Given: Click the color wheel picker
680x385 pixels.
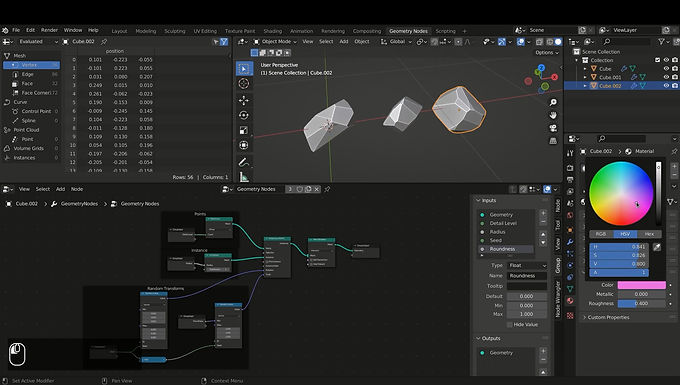Looking at the screenshot, I should [621, 193].
